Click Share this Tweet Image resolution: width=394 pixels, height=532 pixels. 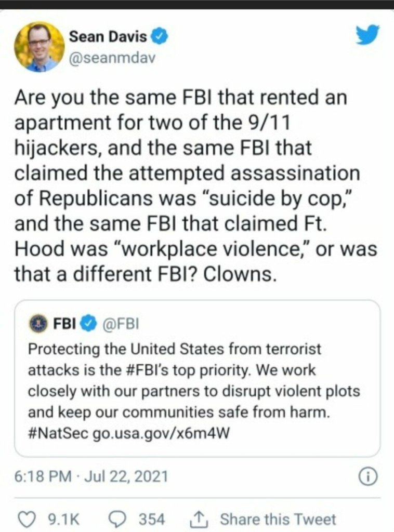[278, 518]
